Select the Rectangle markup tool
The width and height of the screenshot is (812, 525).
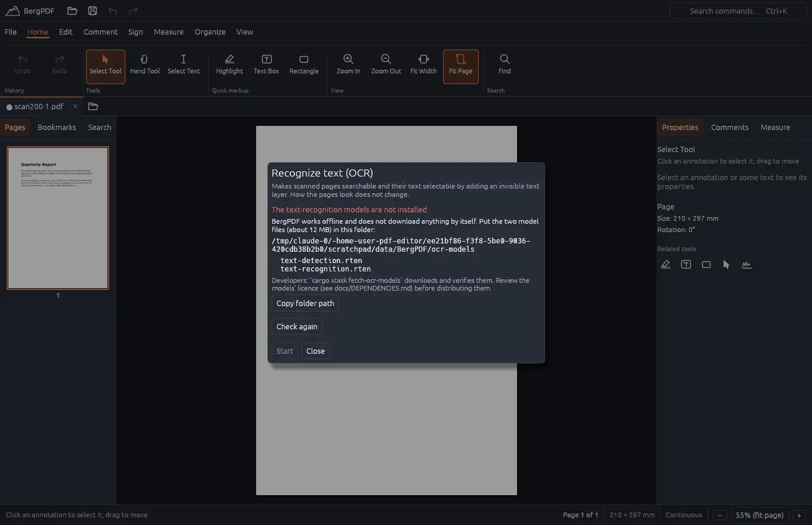304,66
